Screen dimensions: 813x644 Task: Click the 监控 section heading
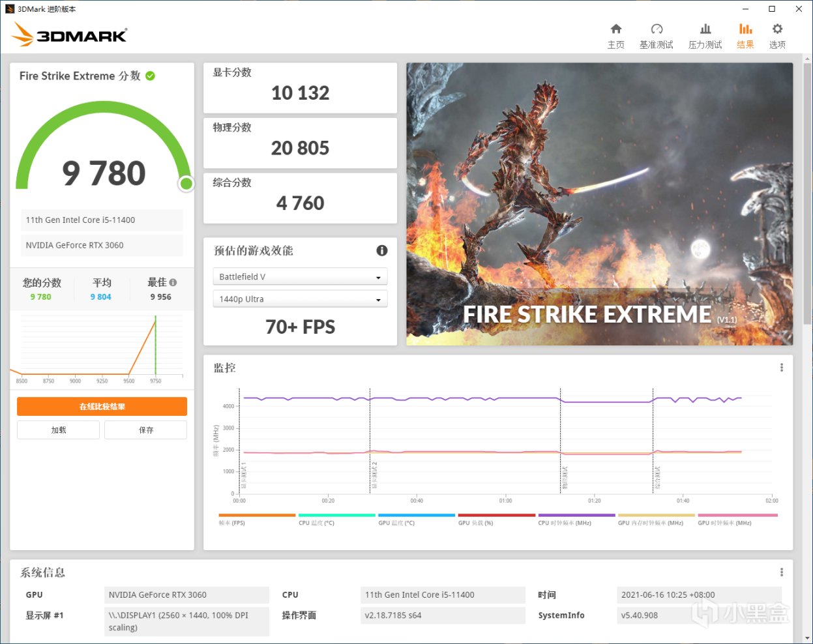[x=225, y=368]
